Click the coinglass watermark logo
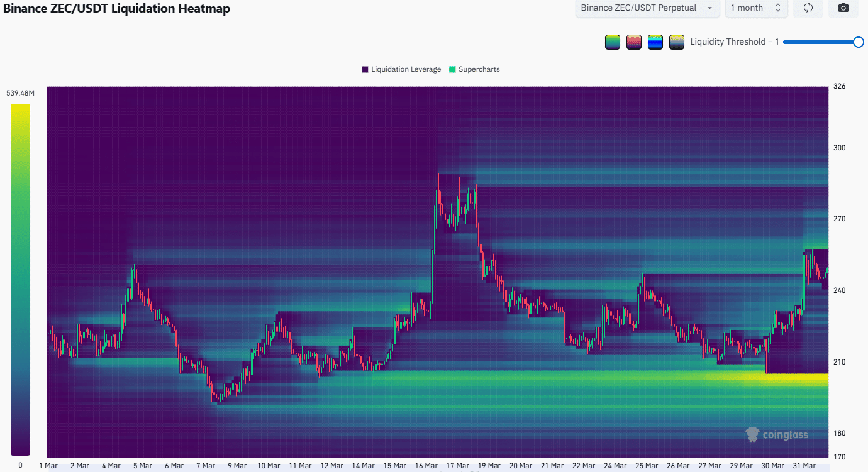 pos(777,434)
